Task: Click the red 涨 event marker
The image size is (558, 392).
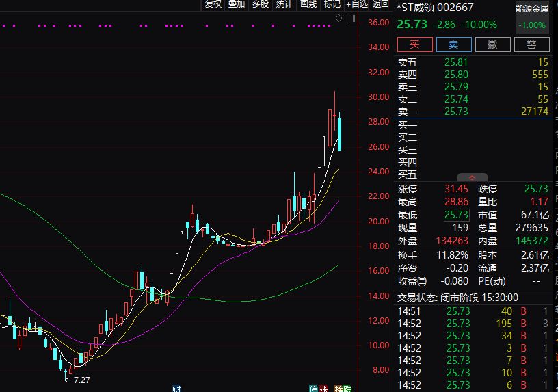Action: click(x=323, y=389)
